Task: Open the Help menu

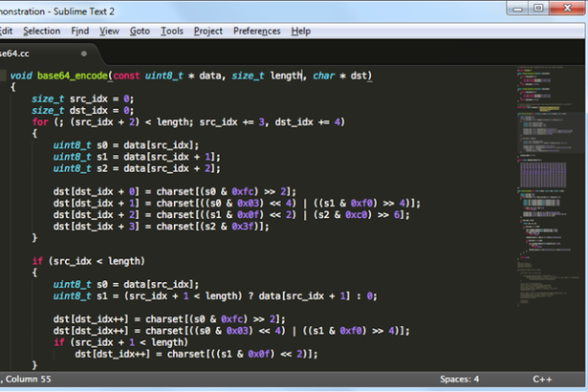Action: (301, 31)
